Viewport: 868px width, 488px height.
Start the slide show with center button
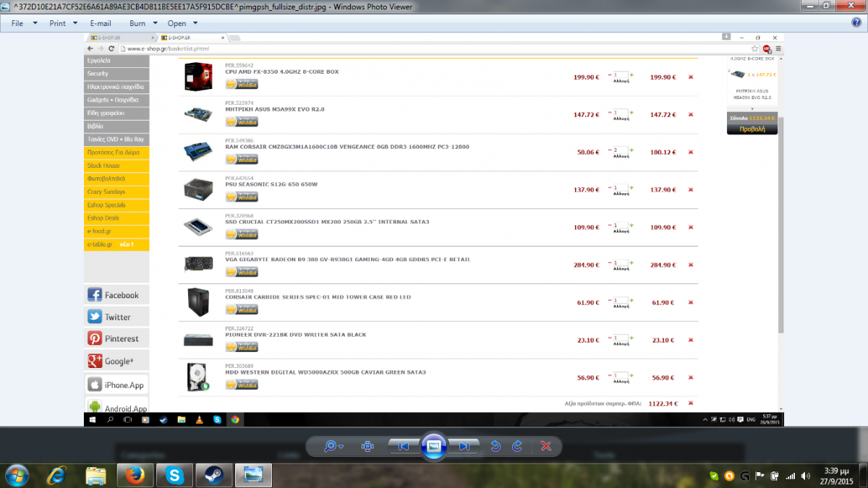click(434, 446)
